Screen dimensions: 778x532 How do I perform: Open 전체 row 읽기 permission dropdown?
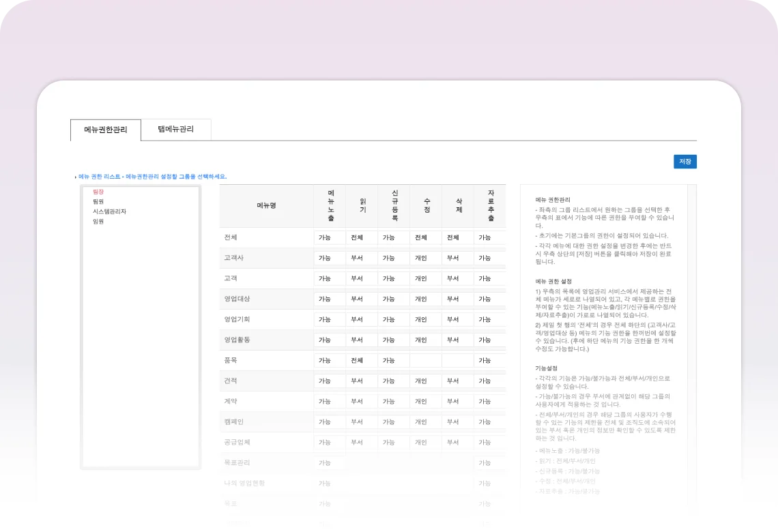pos(361,238)
